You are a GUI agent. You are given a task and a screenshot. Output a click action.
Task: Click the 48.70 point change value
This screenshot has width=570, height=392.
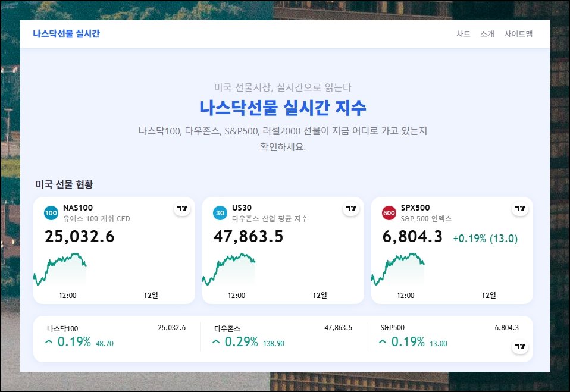coord(105,344)
